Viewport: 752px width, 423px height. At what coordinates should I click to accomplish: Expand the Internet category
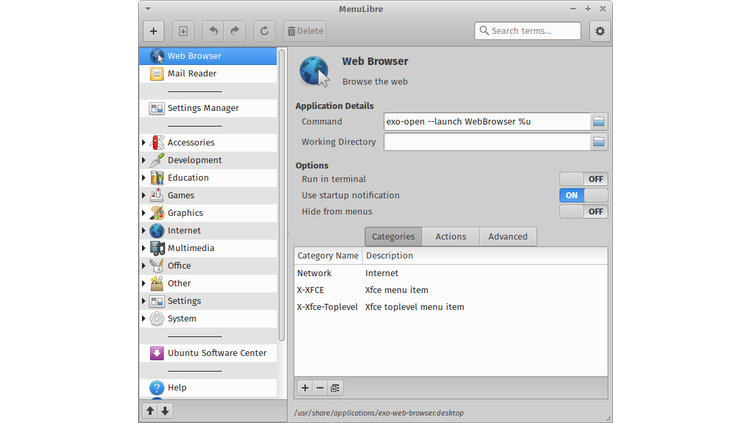[144, 231]
